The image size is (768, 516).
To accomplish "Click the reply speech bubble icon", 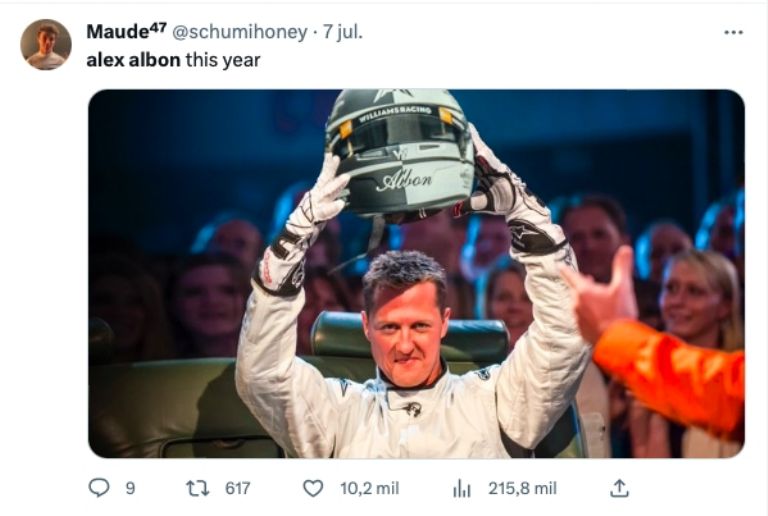I will 98,488.
